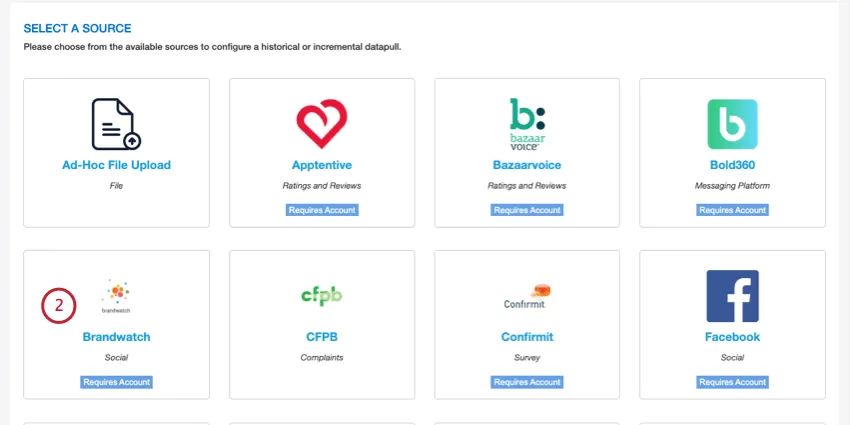This screenshot has width=850, height=425.
Task: Click Requires Account badge under Apptentive
Action: pyautogui.click(x=322, y=210)
